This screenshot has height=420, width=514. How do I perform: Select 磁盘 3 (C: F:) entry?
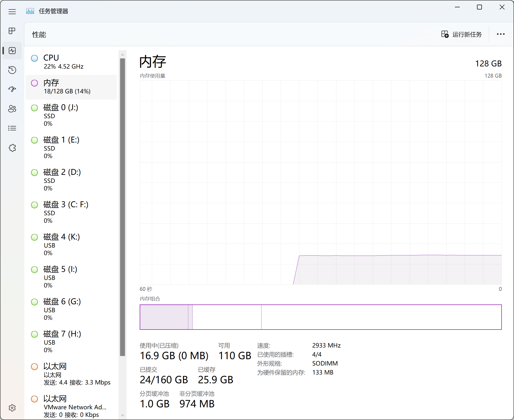pyautogui.click(x=71, y=212)
